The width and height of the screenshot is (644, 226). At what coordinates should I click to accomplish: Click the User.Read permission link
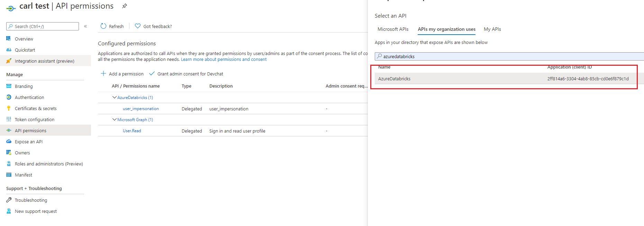132,131
